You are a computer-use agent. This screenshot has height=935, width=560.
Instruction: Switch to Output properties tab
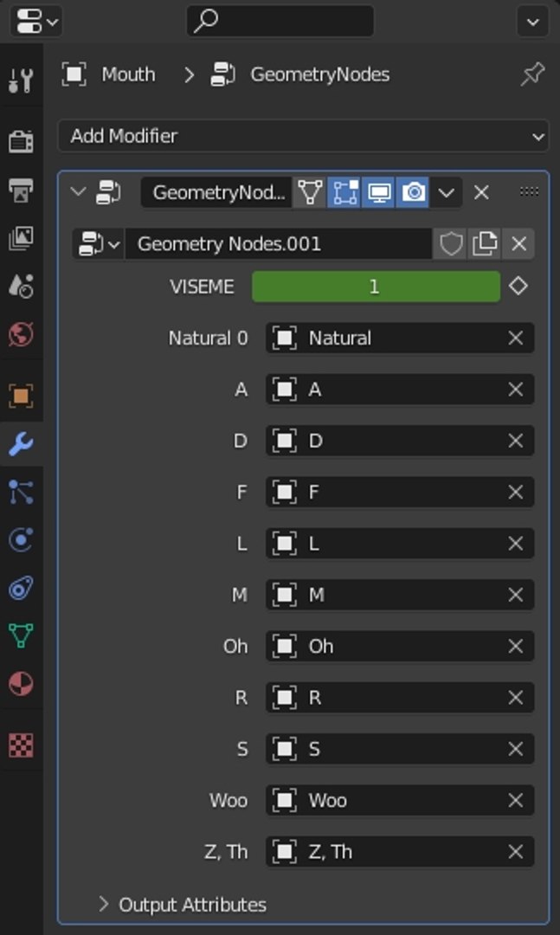(21, 190)
